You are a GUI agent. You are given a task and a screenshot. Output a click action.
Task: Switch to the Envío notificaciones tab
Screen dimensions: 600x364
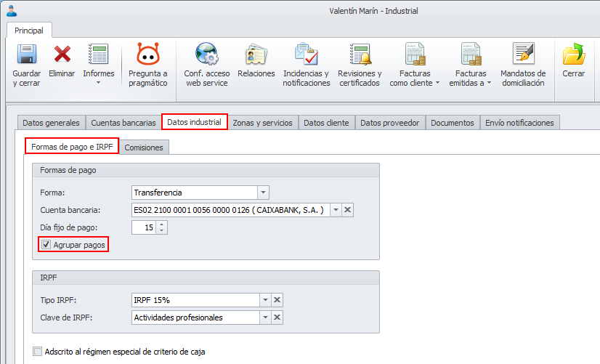coord(519,123)
